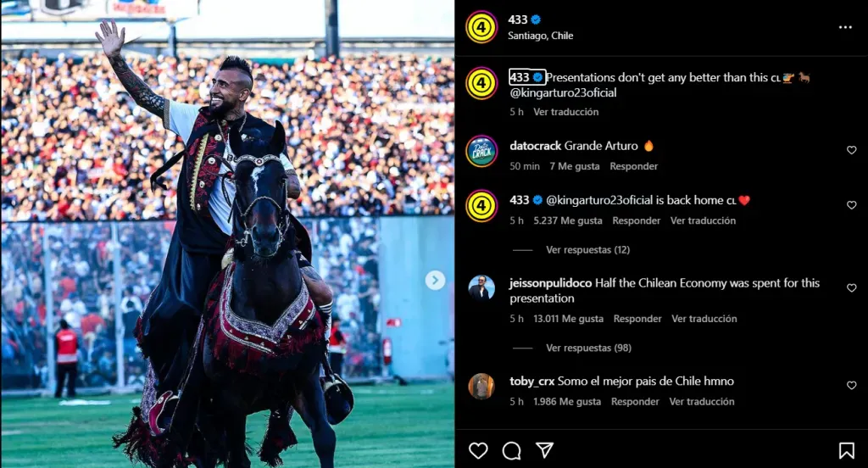Screen dimensions: 868x468
Task: Like datocrack's Grande Arturo comment
Action: [x=851, y=150]
